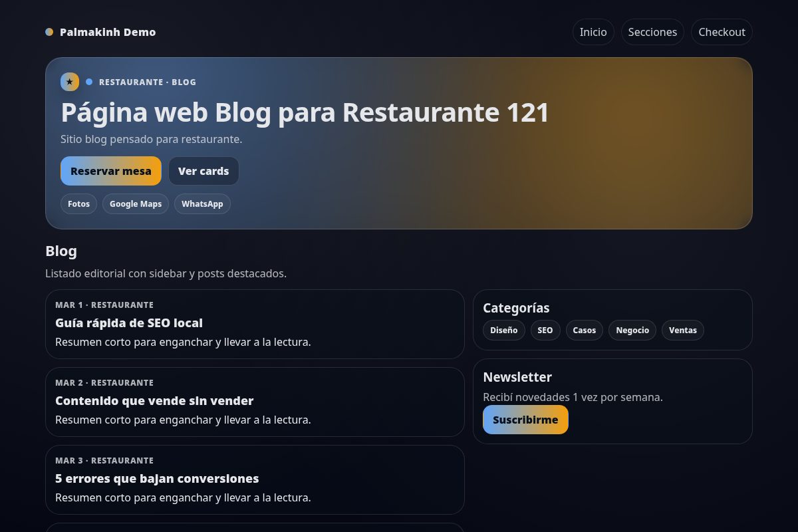
Task: Select the Casos category
Action: (584, 330)
